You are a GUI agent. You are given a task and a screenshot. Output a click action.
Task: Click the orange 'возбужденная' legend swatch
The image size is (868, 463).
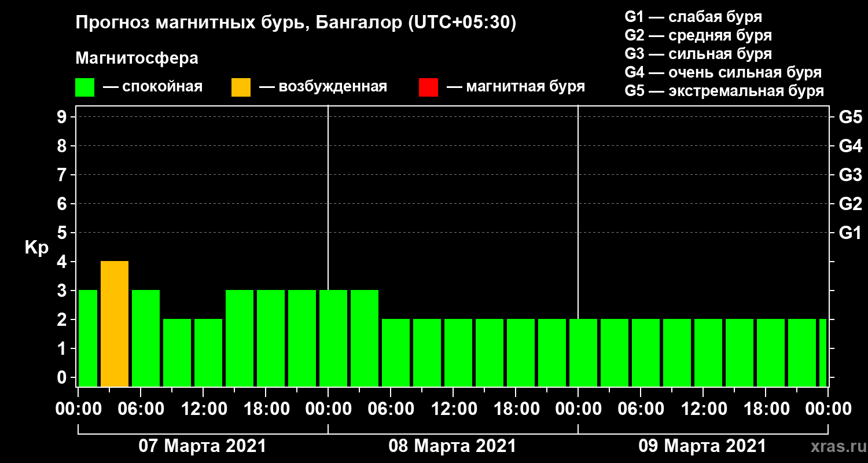pos(241,87)
